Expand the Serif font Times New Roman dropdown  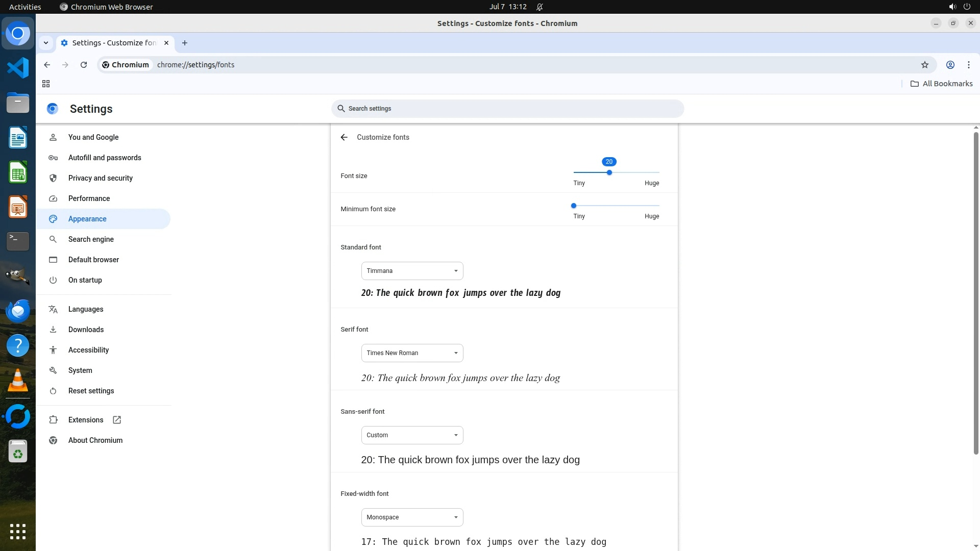tap(412, 353)
